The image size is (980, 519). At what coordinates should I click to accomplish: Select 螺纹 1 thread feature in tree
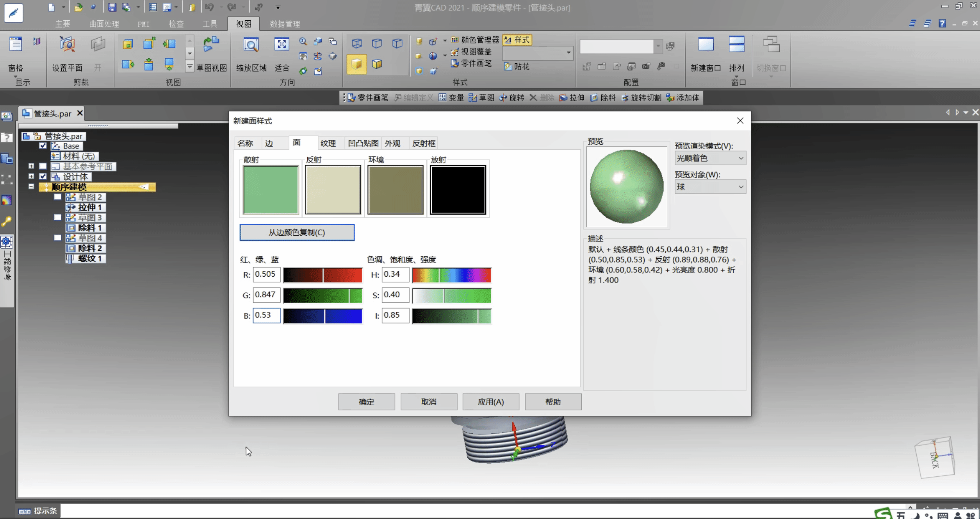(x=86, y=258)
